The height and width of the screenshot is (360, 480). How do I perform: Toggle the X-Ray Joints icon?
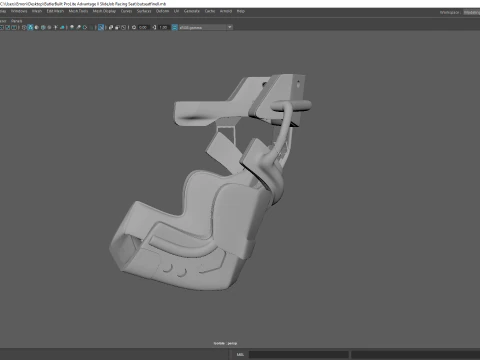pyautogui.click(x=123, y=27)
